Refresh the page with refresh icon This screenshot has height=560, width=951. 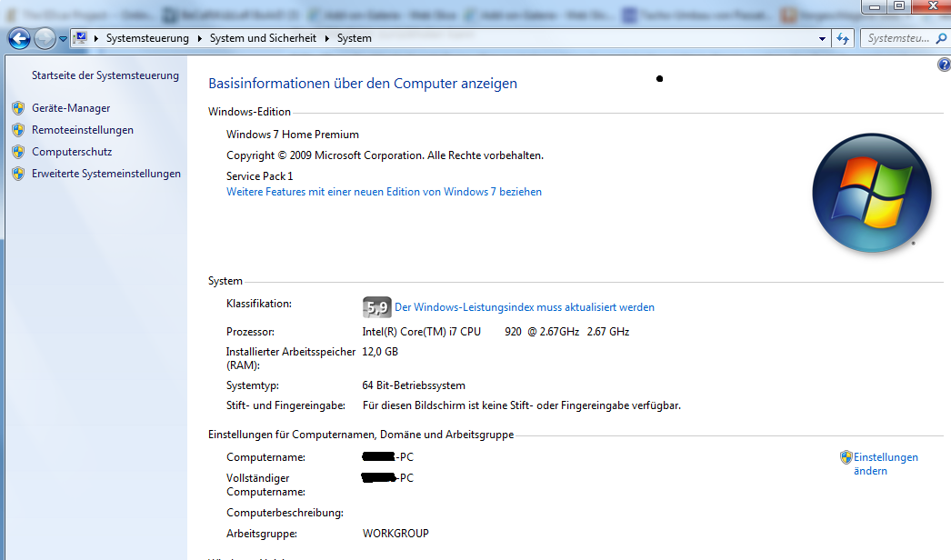click(843, 39)
